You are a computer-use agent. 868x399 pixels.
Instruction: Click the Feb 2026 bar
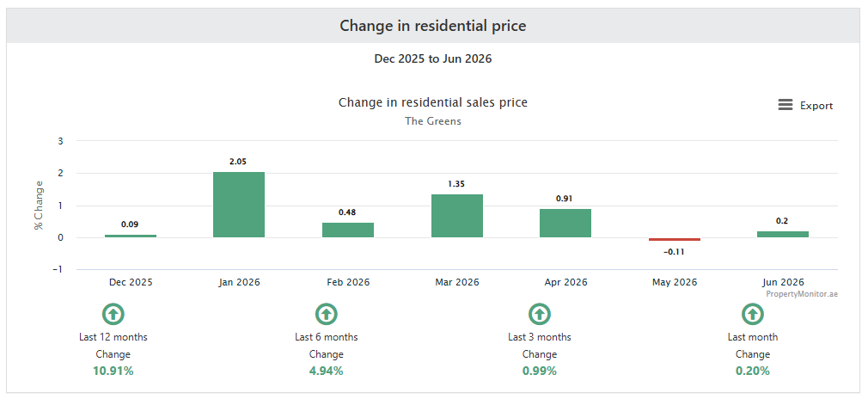click(348, 230)
